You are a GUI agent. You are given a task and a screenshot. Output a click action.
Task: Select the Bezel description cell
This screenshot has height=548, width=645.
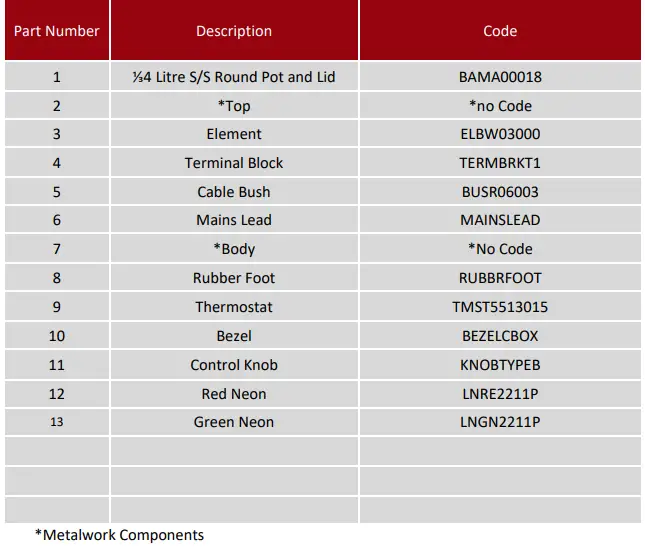234,336
